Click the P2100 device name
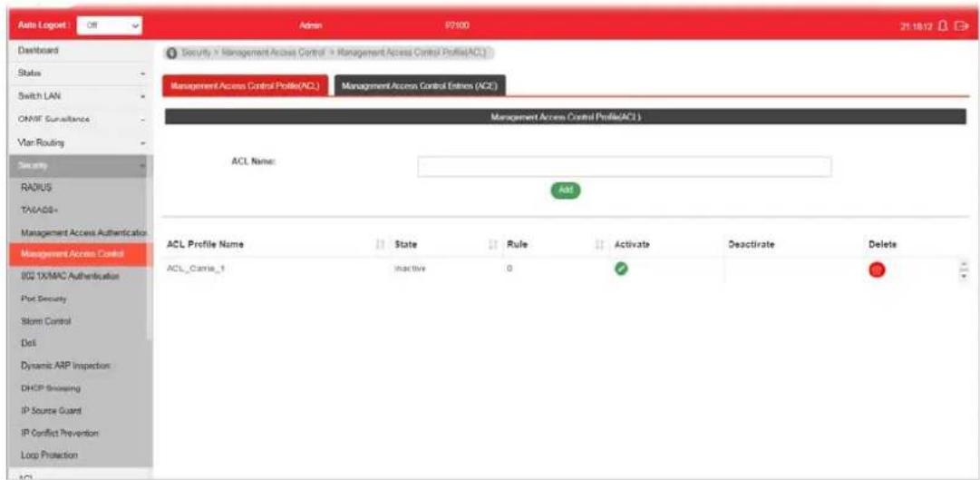 click(457, 25)
